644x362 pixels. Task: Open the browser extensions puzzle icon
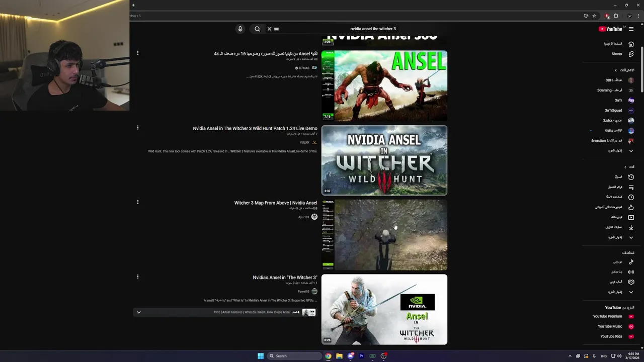[616, 16]
